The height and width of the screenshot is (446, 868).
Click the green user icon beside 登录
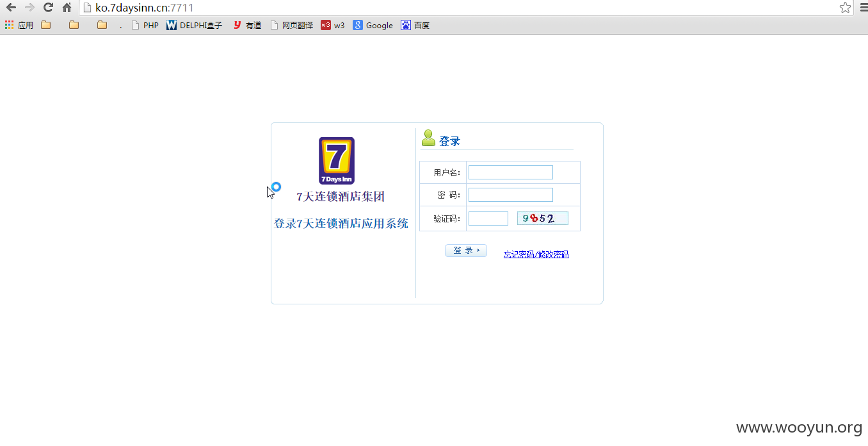coord(428,138)
